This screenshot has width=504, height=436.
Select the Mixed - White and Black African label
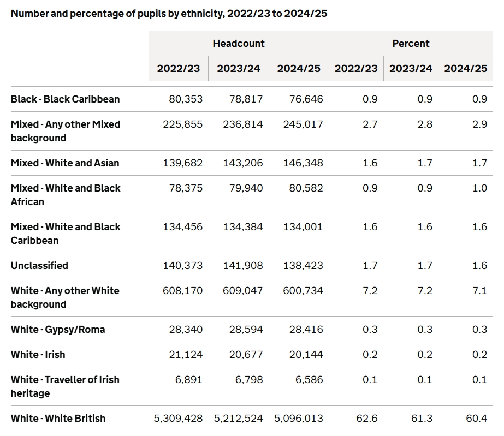(x=65, y=195)
